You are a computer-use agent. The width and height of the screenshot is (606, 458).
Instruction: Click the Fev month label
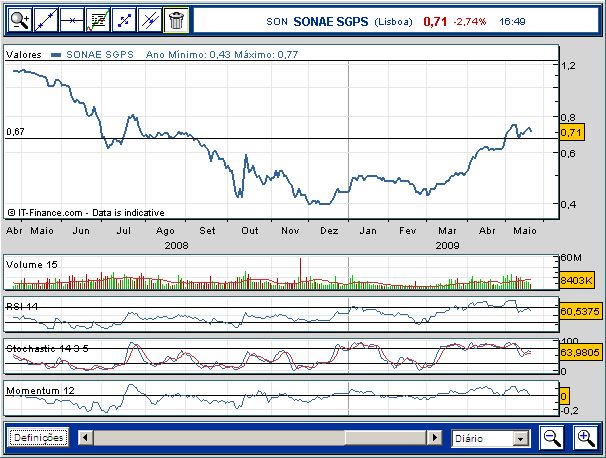click(408, 231)
